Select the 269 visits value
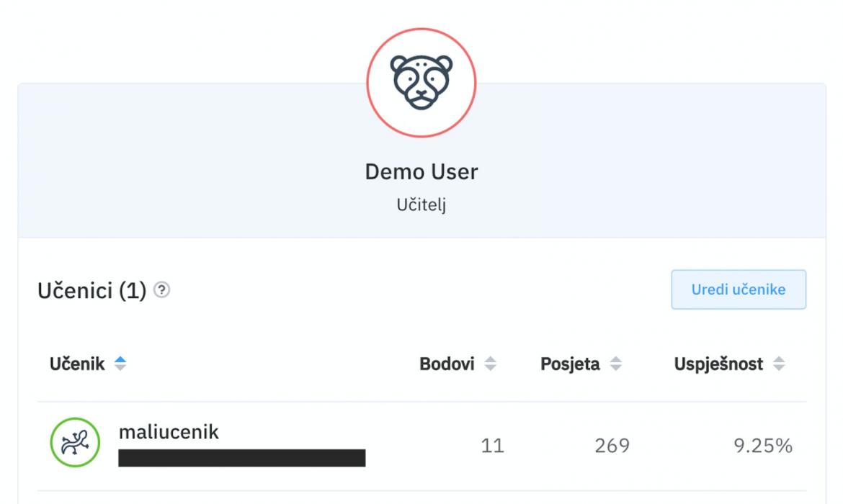This screenshot has width=843, height=504. [612, 446]
